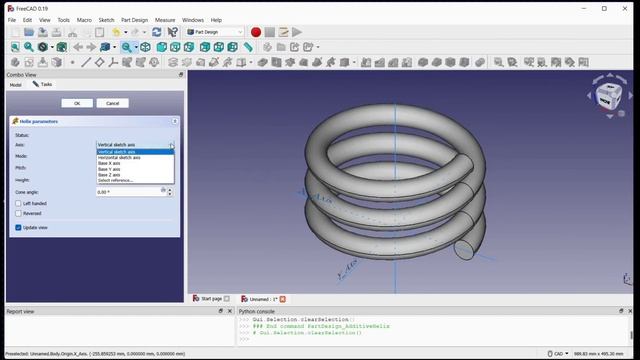The image size is (640, 360).
Task: Click the Execute macro play icon
Action: point(297,32)
